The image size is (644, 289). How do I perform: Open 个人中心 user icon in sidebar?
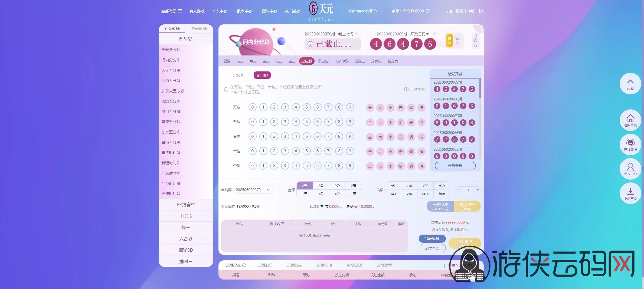[630, 167]
